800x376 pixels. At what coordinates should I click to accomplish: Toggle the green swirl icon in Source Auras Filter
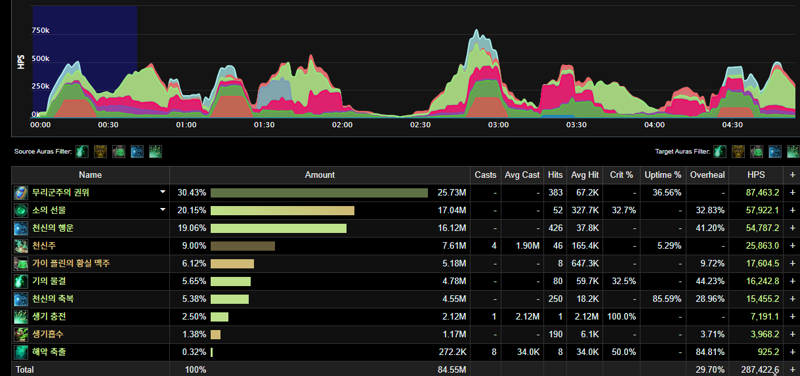pyautogui.click(x=82, y=152)
